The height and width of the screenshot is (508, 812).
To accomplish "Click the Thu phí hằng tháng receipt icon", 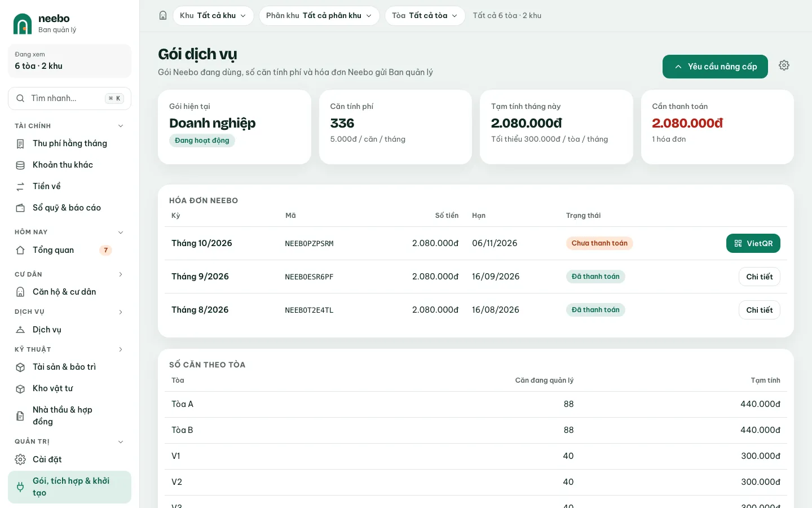I will [x=20, y=144].
